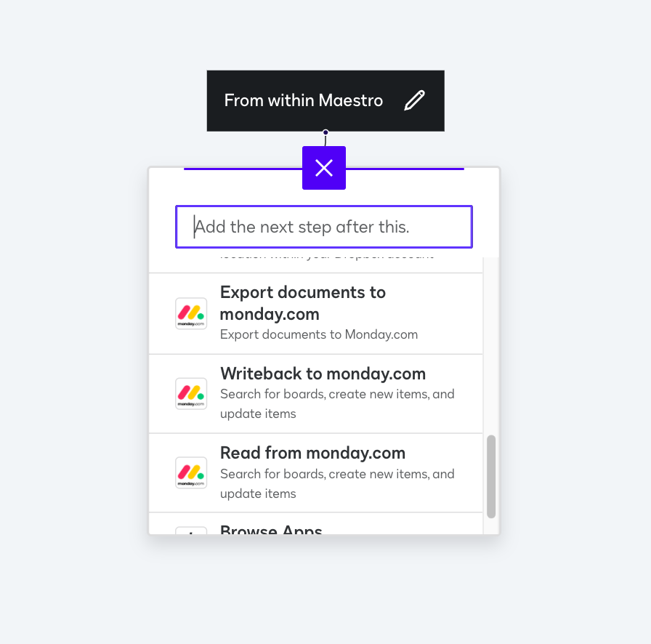
Task: Click the monday.com icon beside Export documents
Action: click(x=190, y=313)
